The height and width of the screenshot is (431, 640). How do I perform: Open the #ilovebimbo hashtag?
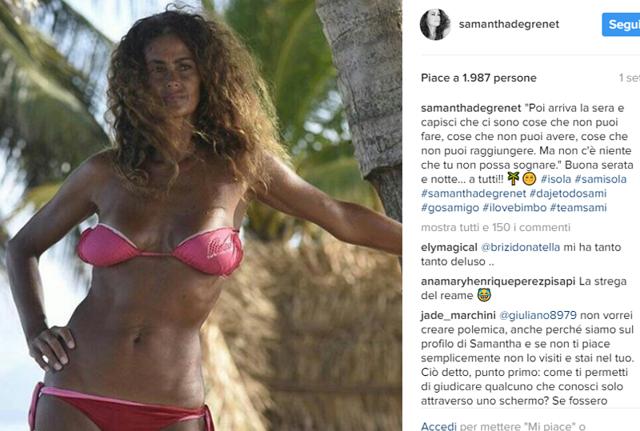pyautogui.click(x=514, y=208)
